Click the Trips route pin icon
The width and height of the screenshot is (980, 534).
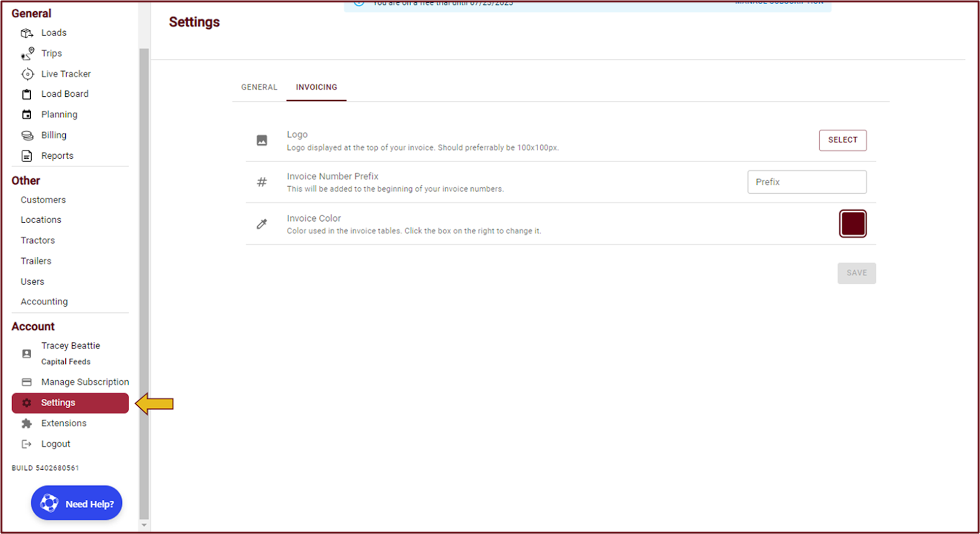click(x=27, y=54)
